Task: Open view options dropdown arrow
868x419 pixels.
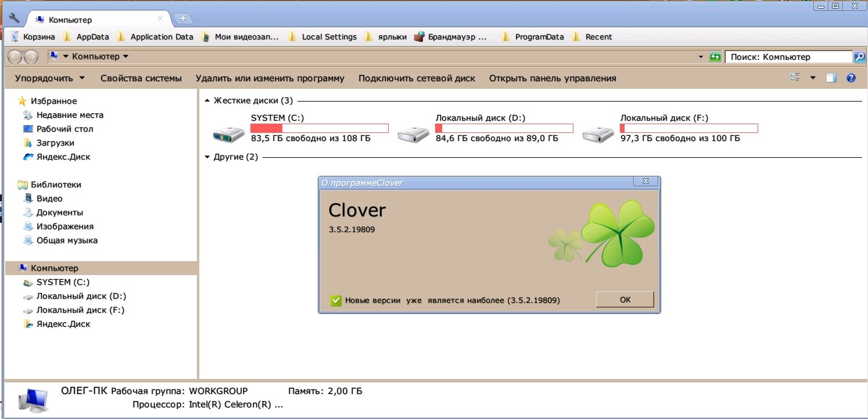Action: click(813, 78)
